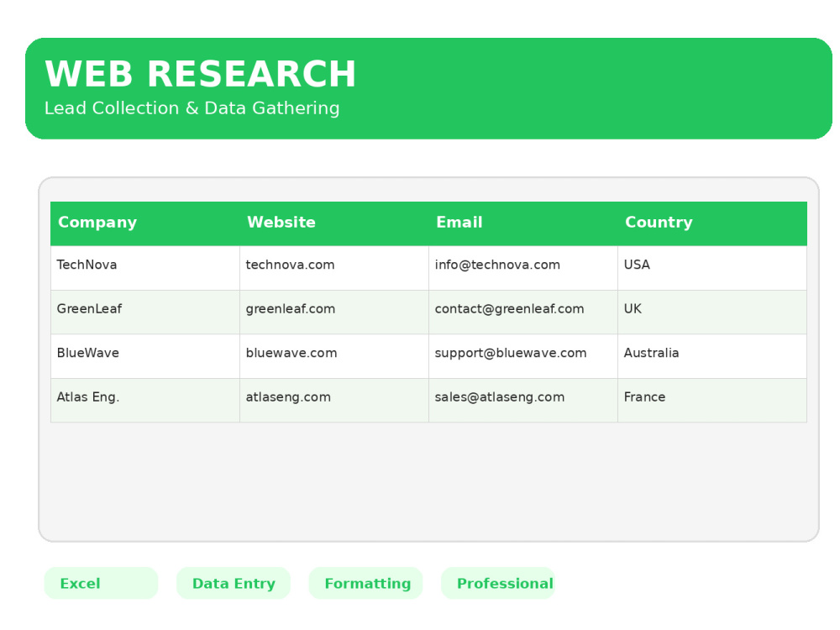The image size is (840, 630).
Task: Select the bluewave.com website cell
Action: [334, 356]
